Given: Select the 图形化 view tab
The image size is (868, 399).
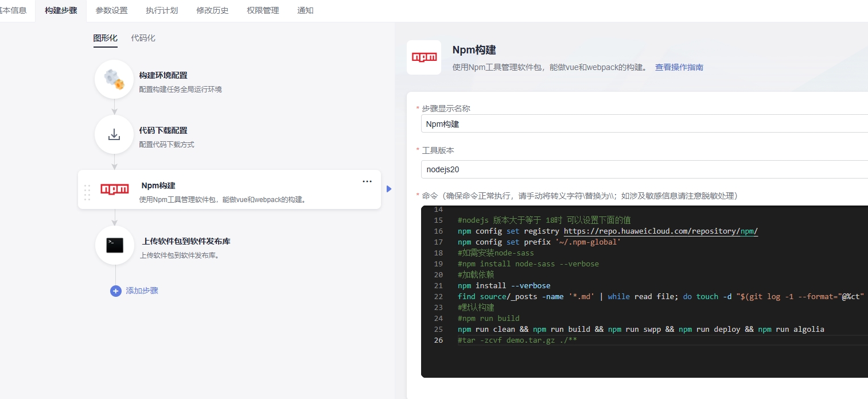Looking at the screenshot, I should (105, 38).
